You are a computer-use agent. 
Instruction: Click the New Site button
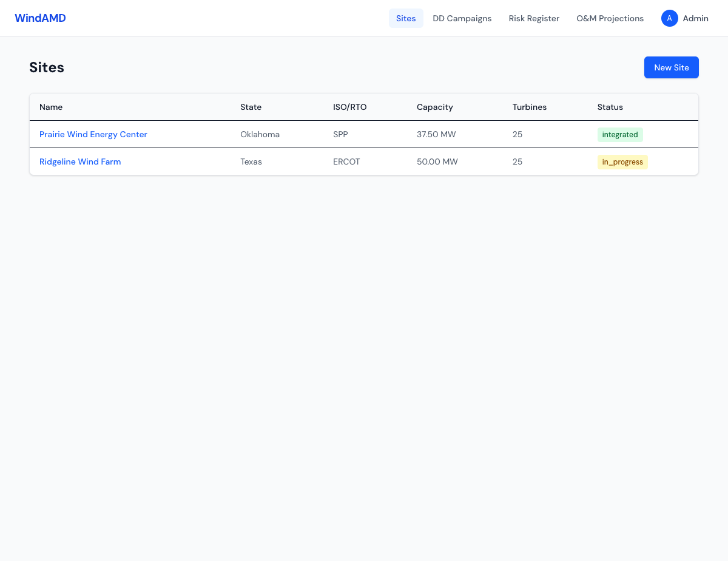tap(671, 67)
